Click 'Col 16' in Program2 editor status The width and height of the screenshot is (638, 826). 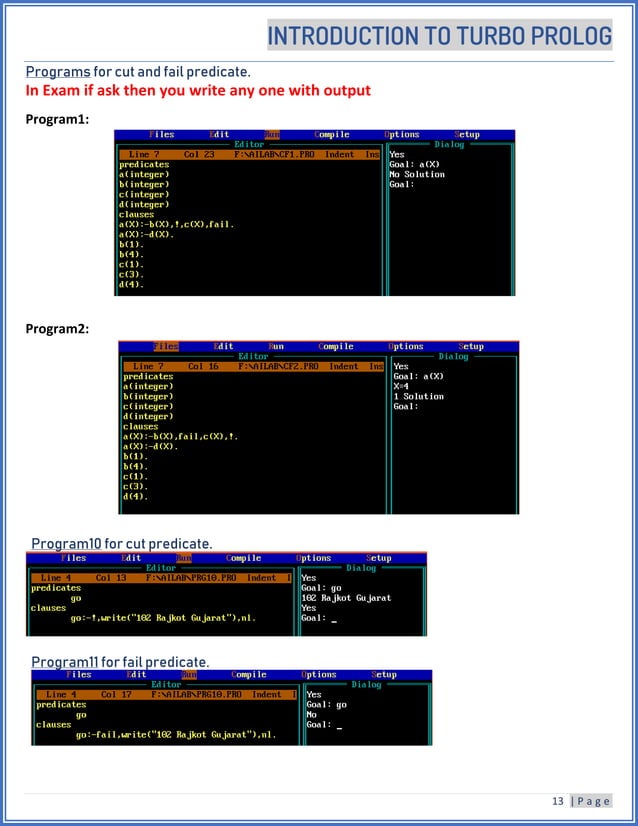coord(203,366)
